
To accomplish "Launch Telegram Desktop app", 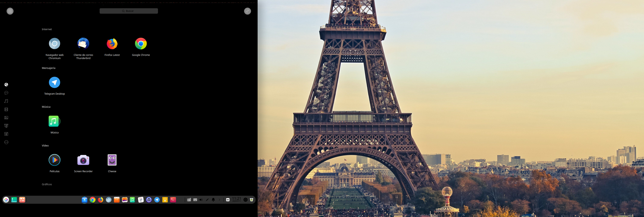I will (55, 82).
